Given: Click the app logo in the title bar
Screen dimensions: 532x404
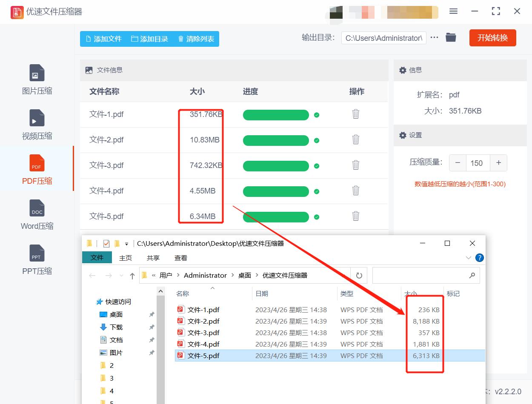Looking at the screenshot, I should click(17, 12).
